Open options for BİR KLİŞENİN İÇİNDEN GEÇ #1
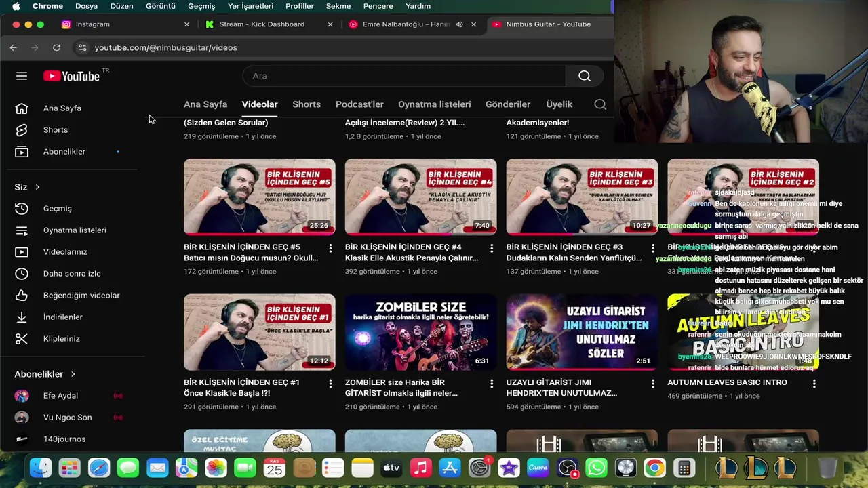The height and width of the screenshot is (488, 868). click(330, 384)
